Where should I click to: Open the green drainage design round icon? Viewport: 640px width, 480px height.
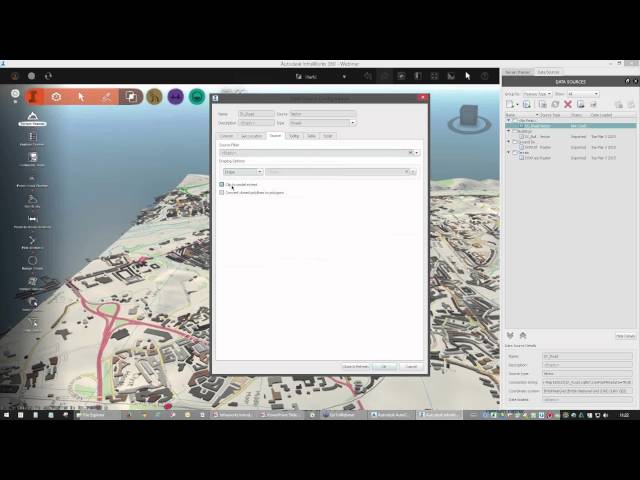(x=197, y=97)
